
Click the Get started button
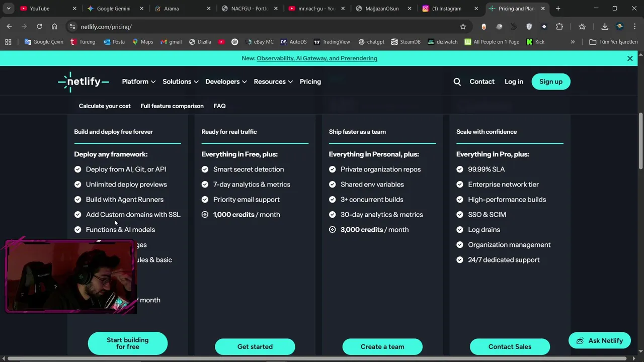[255, 346]
